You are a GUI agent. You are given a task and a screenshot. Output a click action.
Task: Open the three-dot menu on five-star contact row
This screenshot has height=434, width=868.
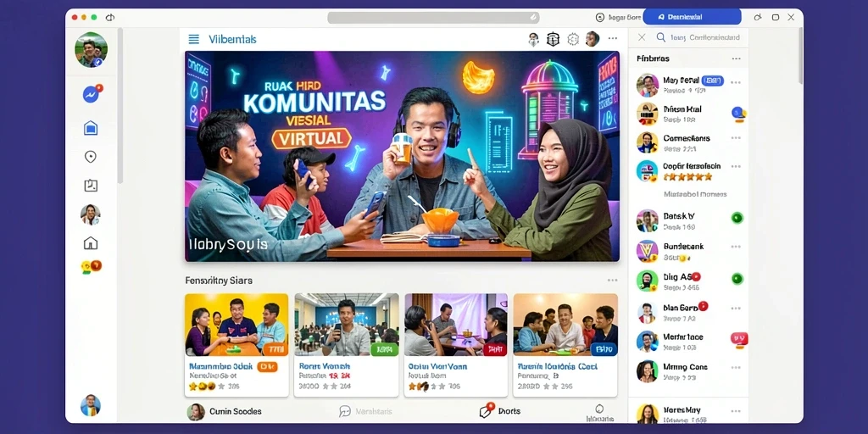pos(736,166)
